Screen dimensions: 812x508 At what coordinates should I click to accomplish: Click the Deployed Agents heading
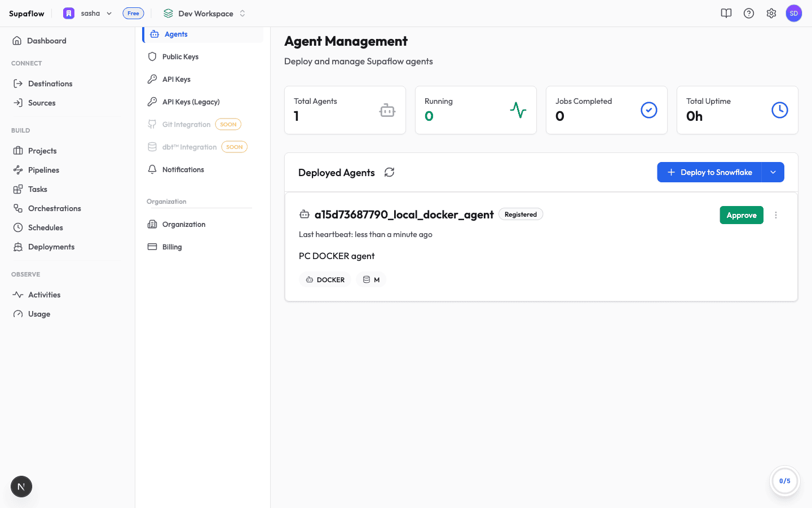coord(337,173)
